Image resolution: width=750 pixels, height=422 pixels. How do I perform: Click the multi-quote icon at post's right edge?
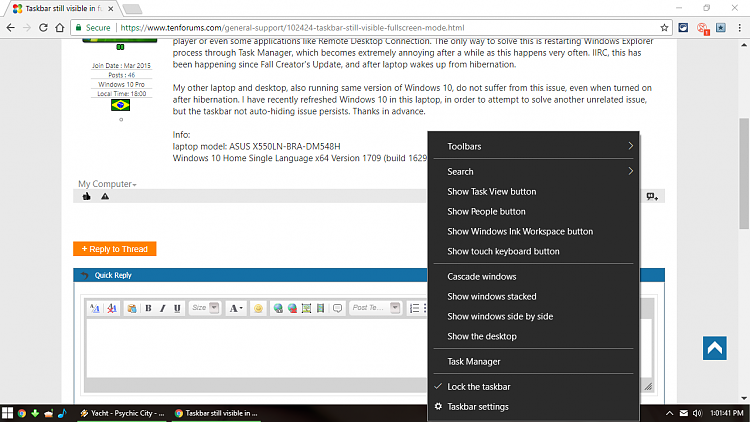pos(652,196)
